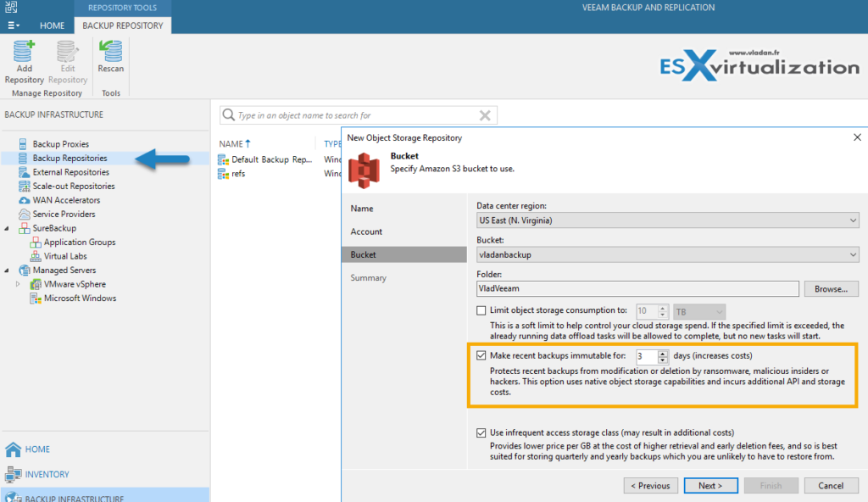868x502 pixels.
Task: Disable Use infrequent access storage class
Action: pyautogui.click(x=481, y=432)
